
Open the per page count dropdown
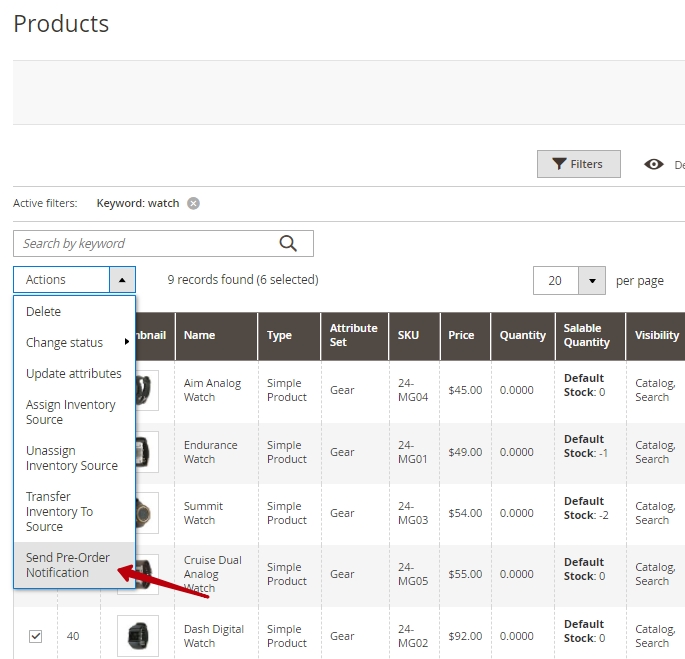592,281
